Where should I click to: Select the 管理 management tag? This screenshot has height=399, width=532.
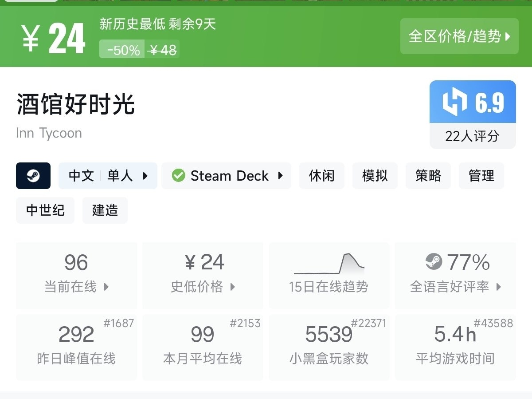481,176
